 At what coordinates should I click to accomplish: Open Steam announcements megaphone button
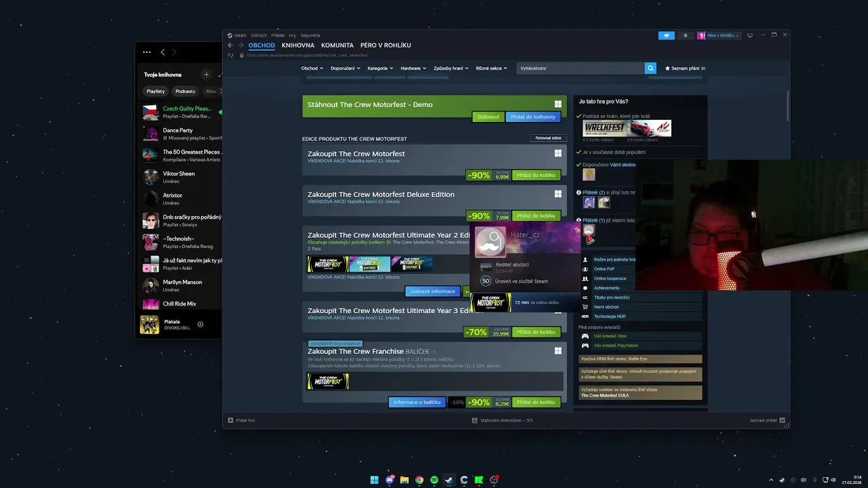[666, 35]
